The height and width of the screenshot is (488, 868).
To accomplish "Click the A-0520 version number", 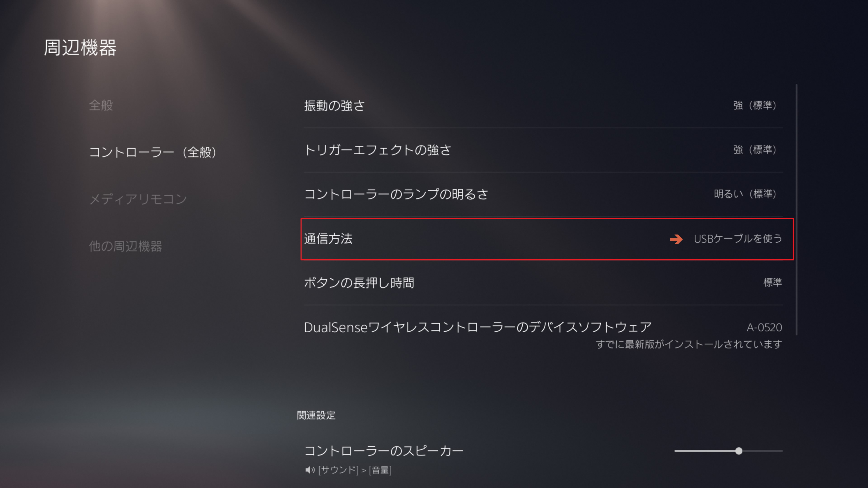I will (764, 327).
